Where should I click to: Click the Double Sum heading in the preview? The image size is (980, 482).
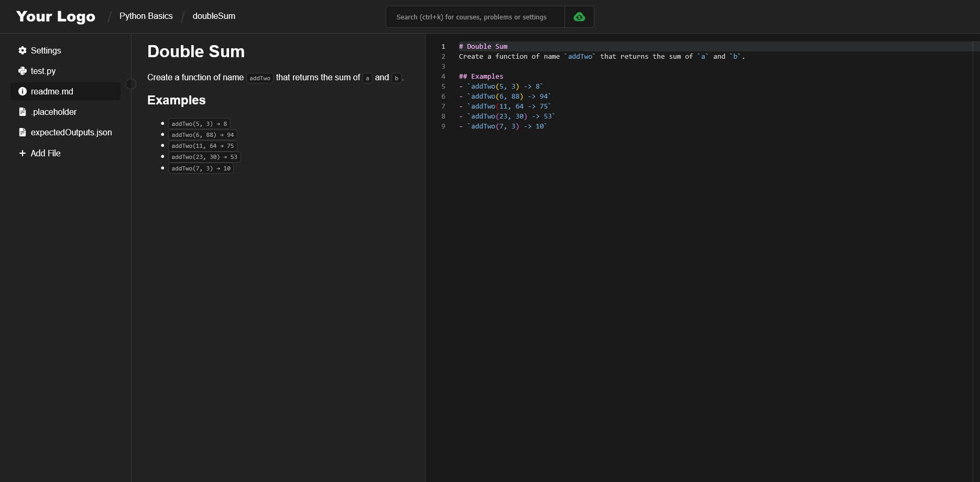tap(196, 51)
